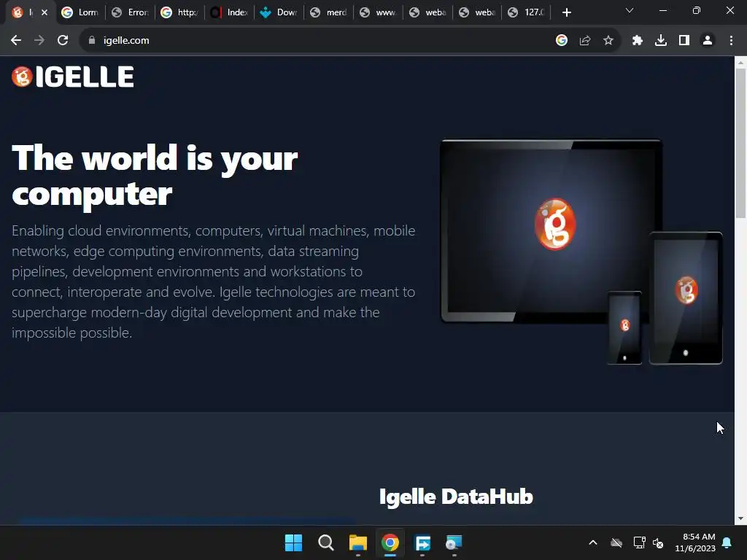Viewport: 747px width, 560px height.
Task: Click the scrollbar down arrow
Action: click(741, 518)
